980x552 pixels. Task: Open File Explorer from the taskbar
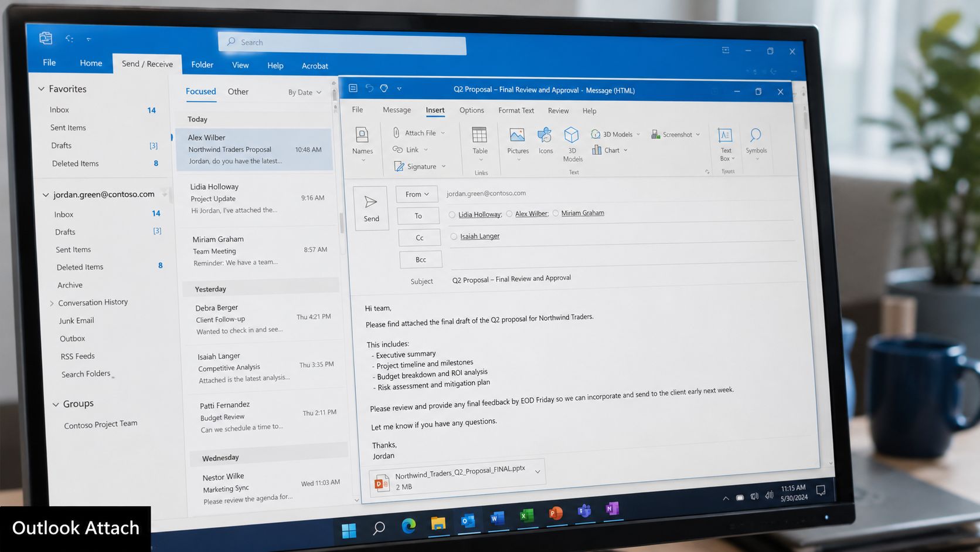pos(438,523)
